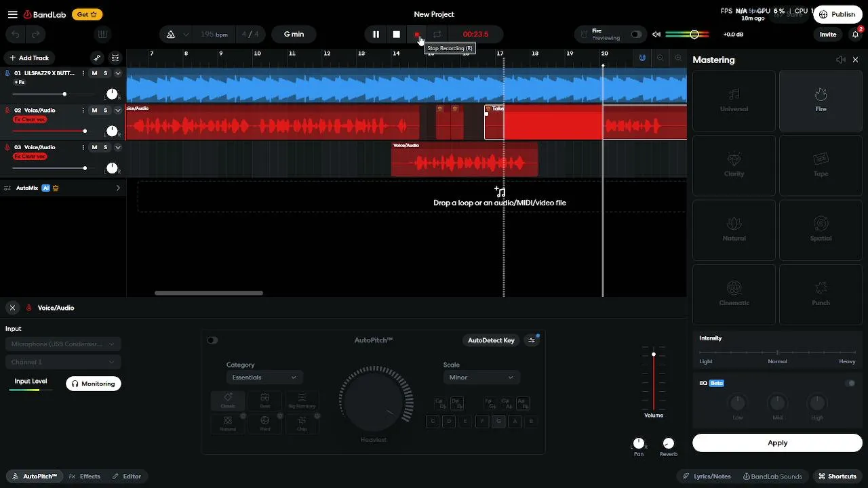Undo the last action
Viewport: 868px width, 488px height.
(x=16, y=35)
